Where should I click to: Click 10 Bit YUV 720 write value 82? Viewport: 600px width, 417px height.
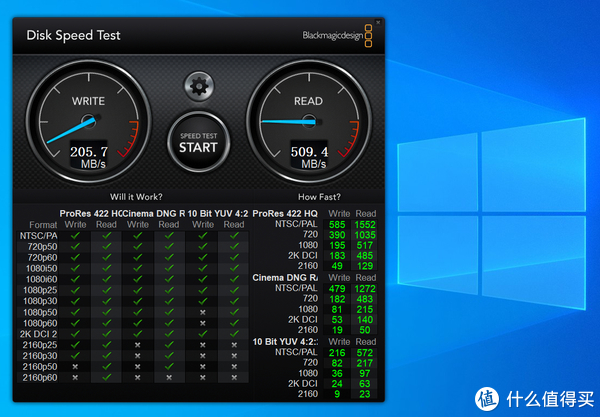[x=337, y=363]
